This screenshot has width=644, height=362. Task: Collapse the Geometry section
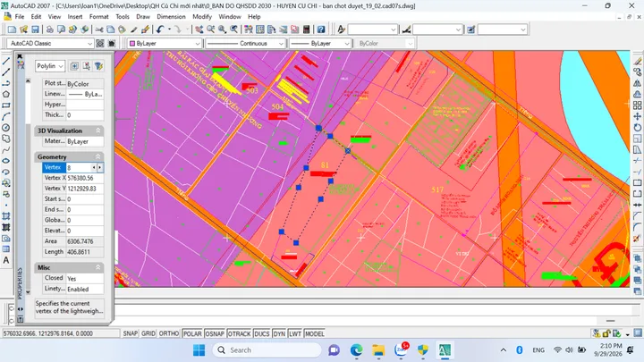98,156
